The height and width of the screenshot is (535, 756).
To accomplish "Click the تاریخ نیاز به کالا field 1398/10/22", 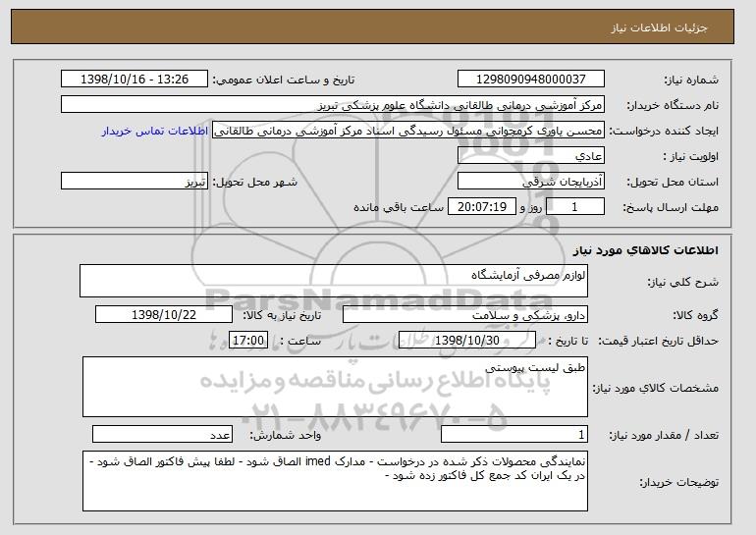I will click(164, 315).
